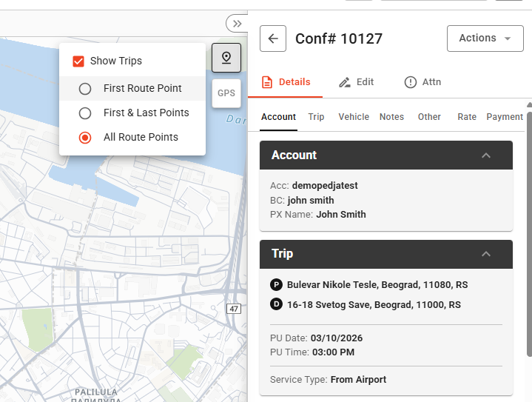The width and height of the screenshot is (532, 402).
Task: Open the Actions dropdown menu
Action: click(x=485, y=38)
